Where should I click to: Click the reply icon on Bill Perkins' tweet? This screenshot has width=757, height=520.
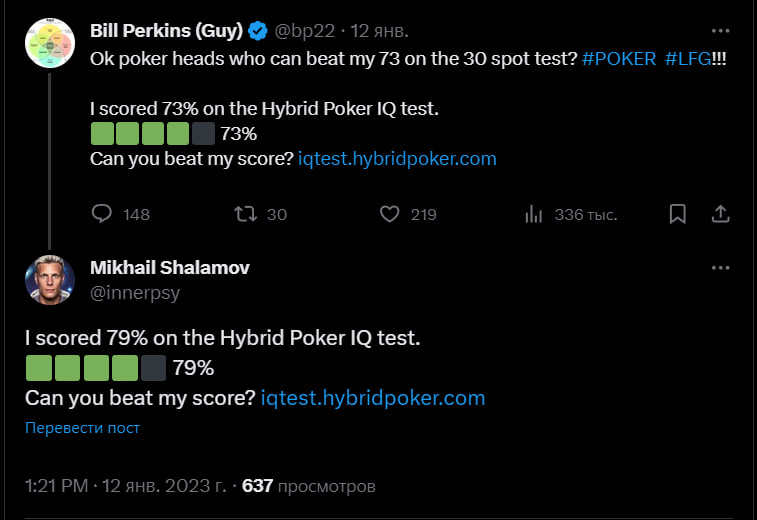[102, 214]
